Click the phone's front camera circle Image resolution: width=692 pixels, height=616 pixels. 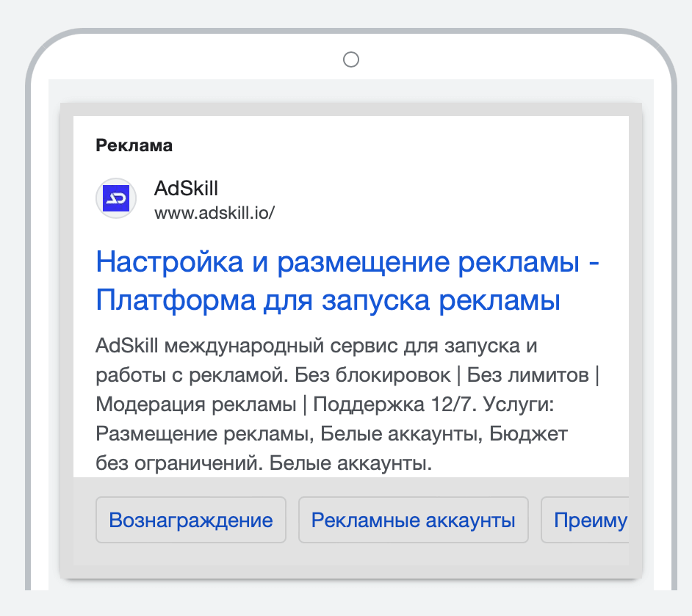[351, 59]
